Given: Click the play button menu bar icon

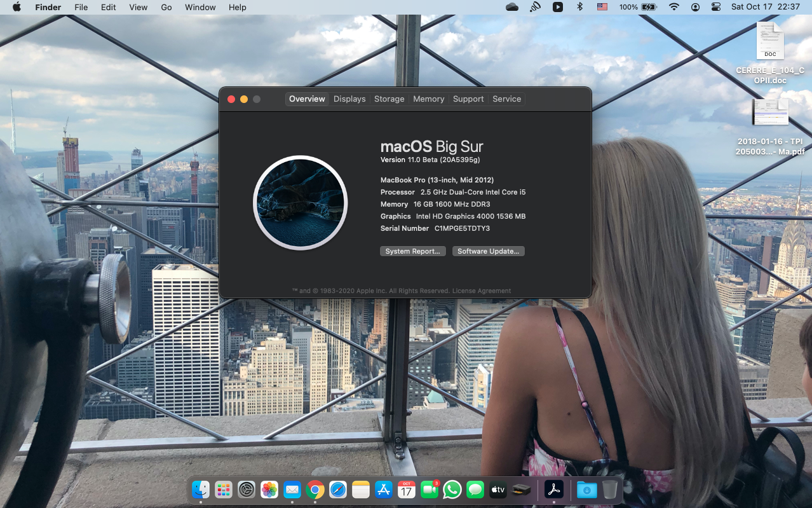Looking at the screenshot, I should 557,7.
